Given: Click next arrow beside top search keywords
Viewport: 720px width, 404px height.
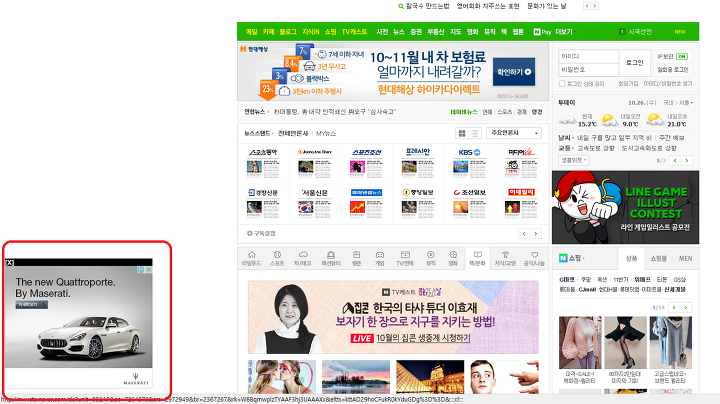Looking at the screenshot, I should click(x=595, y=6).
